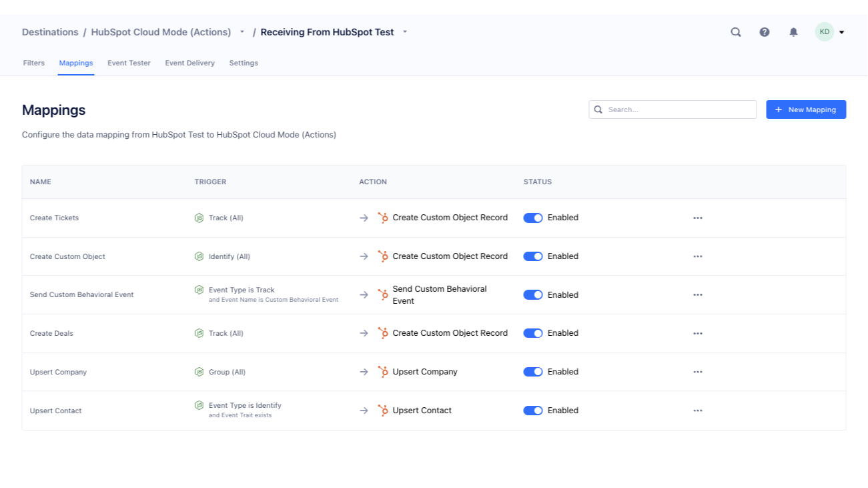Click the ACTION column header
The height and width of the screenshot is (488, 868).
click(373, 182)
